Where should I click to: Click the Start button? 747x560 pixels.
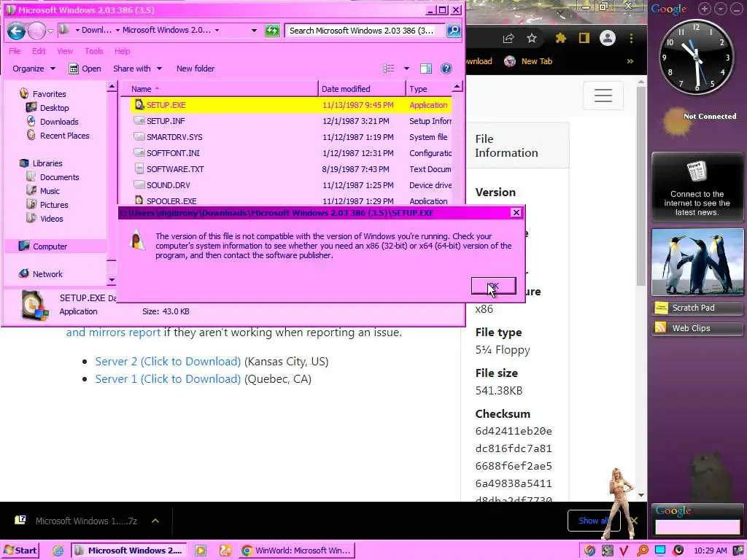[x=20, y=551]
